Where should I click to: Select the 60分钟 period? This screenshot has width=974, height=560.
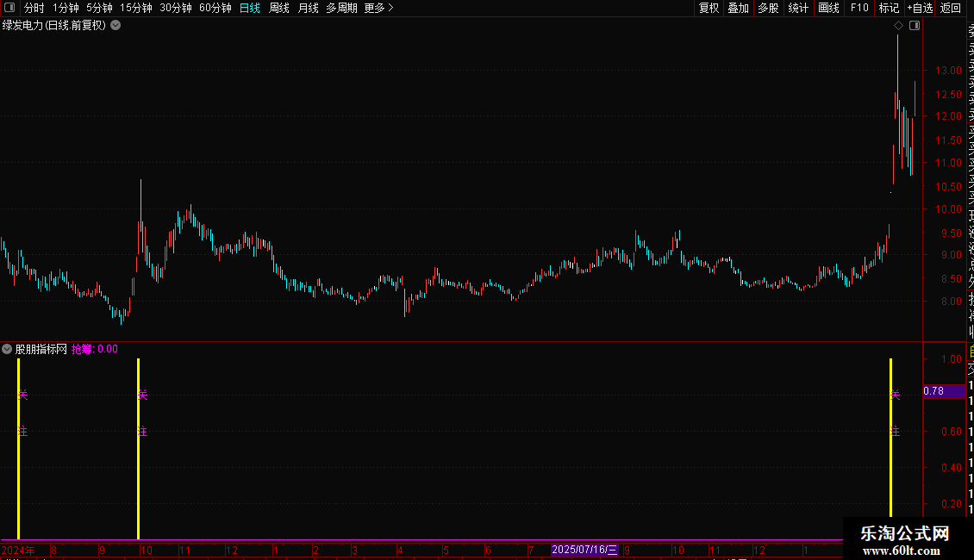(x=215, y=8)
